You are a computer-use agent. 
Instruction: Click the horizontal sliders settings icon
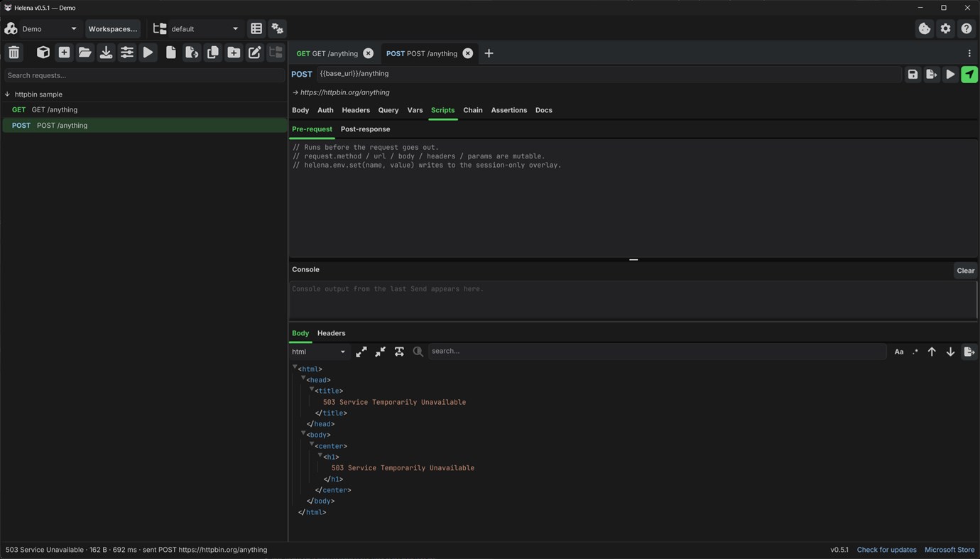[x=126, y=53]
